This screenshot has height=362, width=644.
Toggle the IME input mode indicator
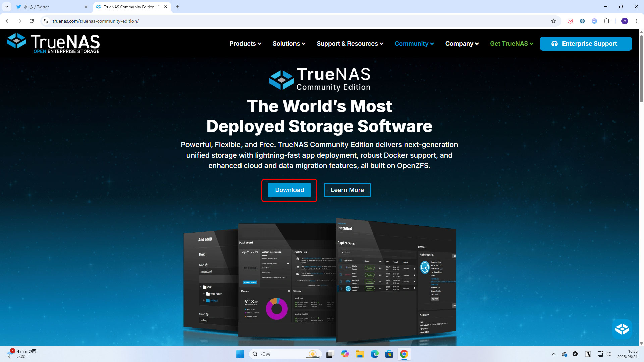[x=588, y=354]
